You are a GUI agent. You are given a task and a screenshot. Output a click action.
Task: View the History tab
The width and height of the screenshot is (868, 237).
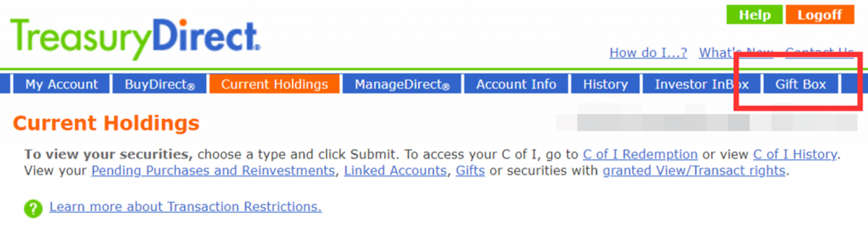(x=605, y=84)
